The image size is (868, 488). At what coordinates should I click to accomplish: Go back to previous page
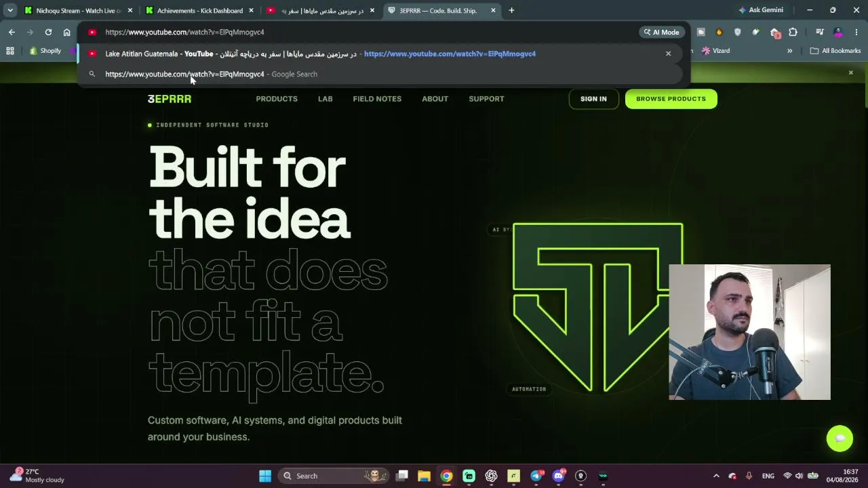pos(12,32)
